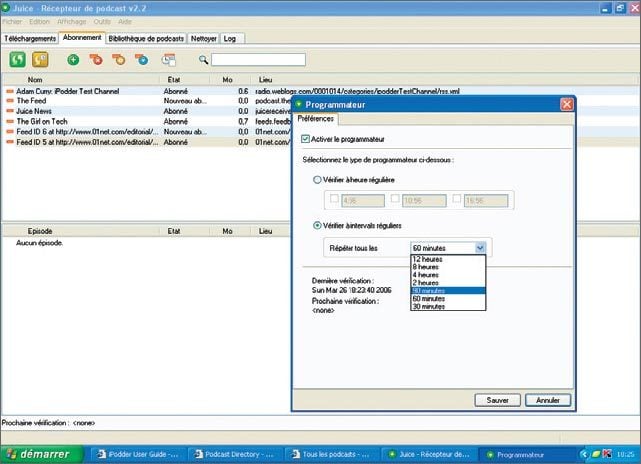Collapse the 60 minutes interval dropdown arrow
The width and height of the screenshot is (641, 464).
click(x=480, y=247)
